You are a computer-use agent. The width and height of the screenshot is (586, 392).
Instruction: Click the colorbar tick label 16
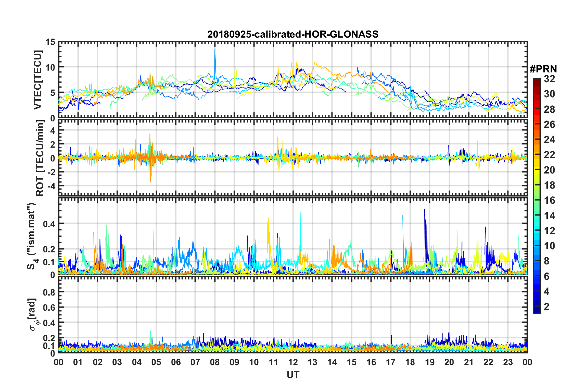point(549,200)
